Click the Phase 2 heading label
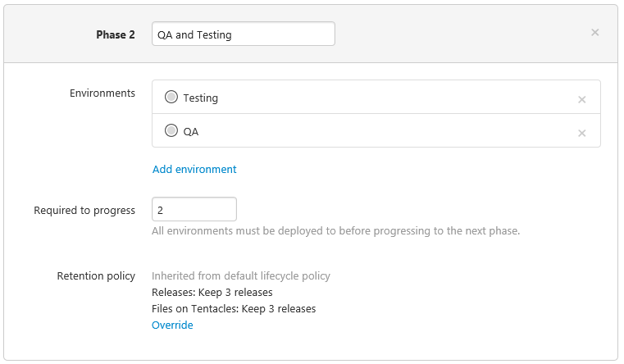Viewport: 624px width, 364px height. pyautogui.click(x=115, y=35)
